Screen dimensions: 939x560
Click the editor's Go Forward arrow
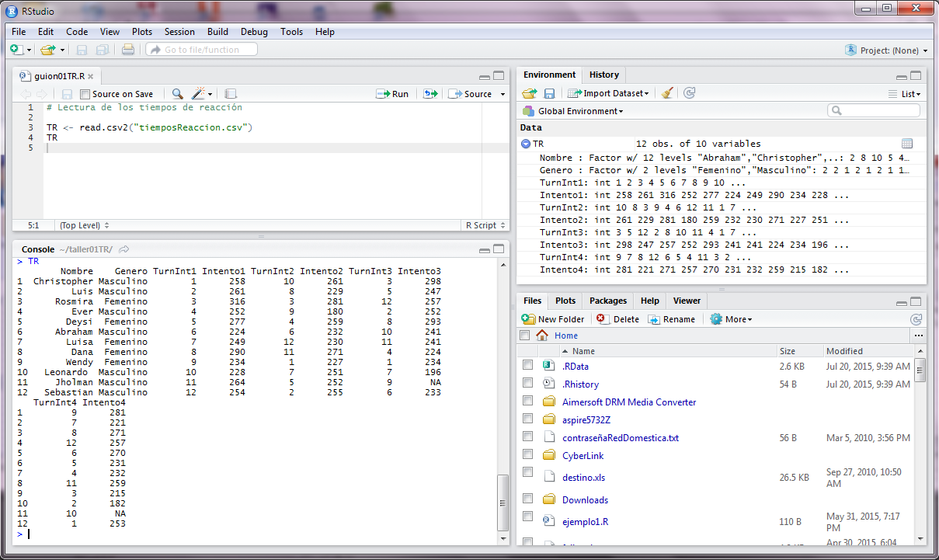(41, 94)
